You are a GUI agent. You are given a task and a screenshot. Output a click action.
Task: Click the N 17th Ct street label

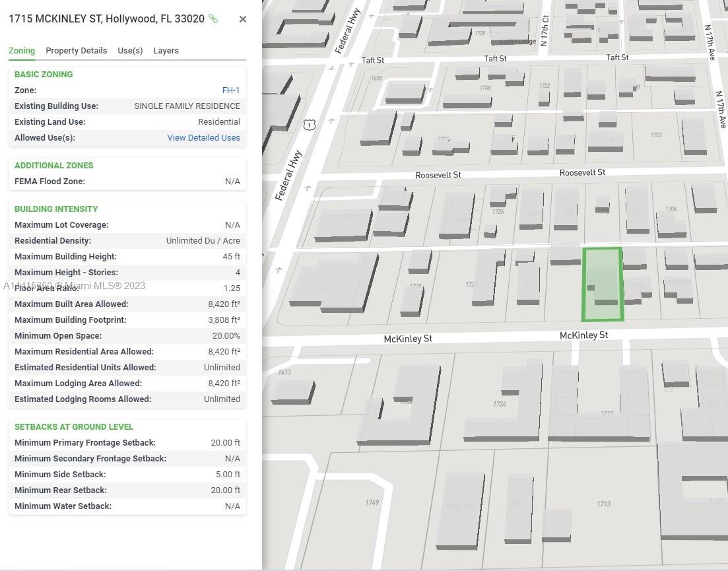(x=545, y=30)
